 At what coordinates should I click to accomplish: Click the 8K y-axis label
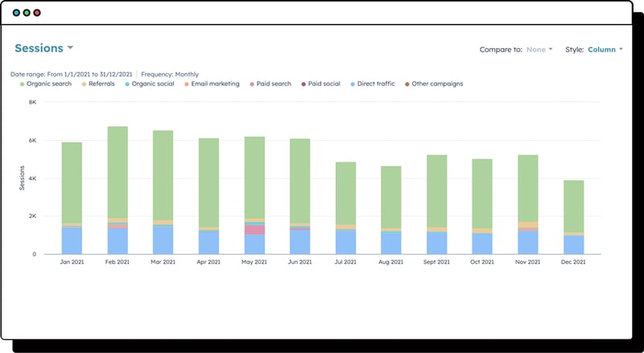pyautogui.click(x=32, y=102)
